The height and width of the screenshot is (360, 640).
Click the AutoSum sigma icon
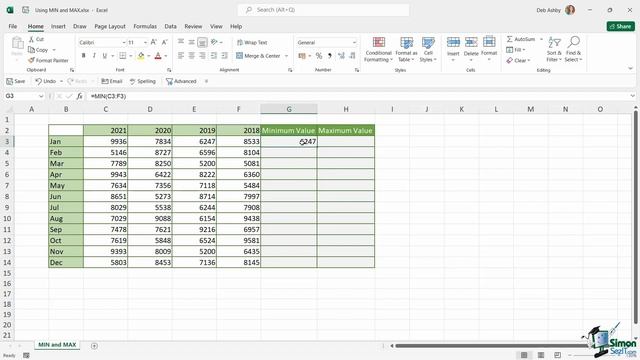(509, 39)
